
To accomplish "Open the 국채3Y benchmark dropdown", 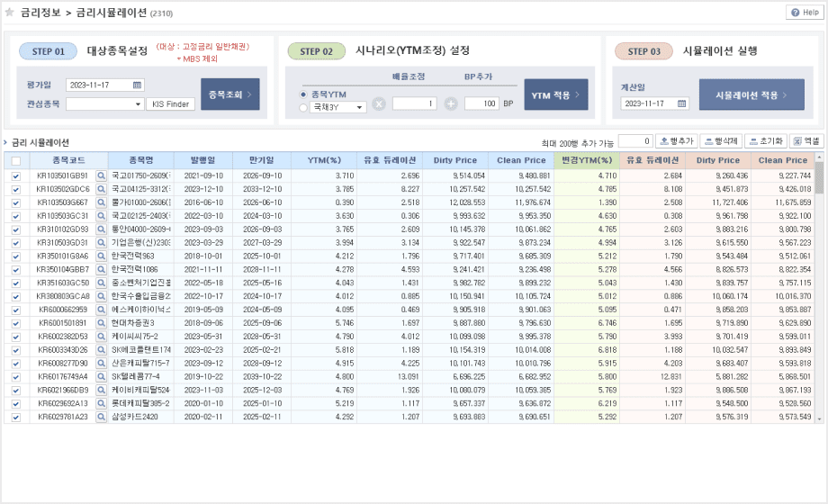I will (x=337, y=107).
